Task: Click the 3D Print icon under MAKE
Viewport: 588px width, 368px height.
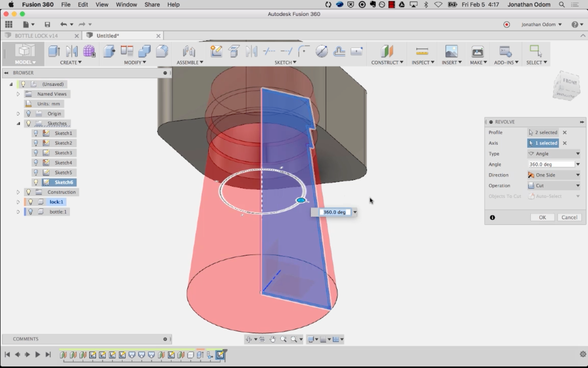Action: click(477, 51)
